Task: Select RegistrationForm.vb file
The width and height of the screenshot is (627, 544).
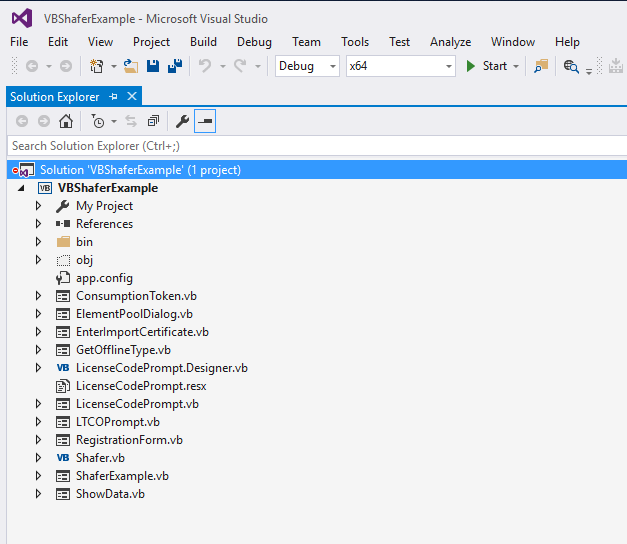Action: pyautogui.click(x=129, y=440)
